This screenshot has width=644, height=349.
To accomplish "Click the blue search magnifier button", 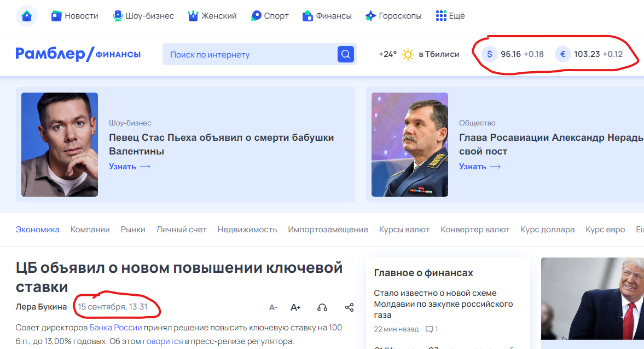I will tap(346, 54).
